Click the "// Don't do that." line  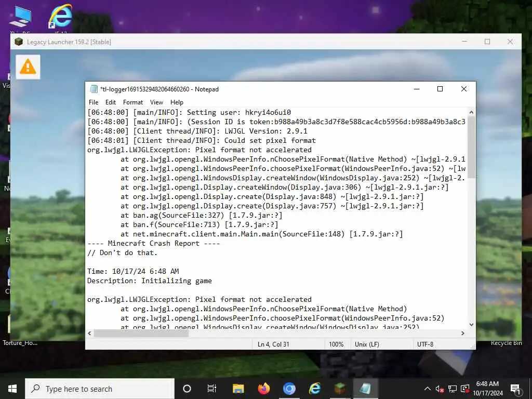[x=122, y=253]
